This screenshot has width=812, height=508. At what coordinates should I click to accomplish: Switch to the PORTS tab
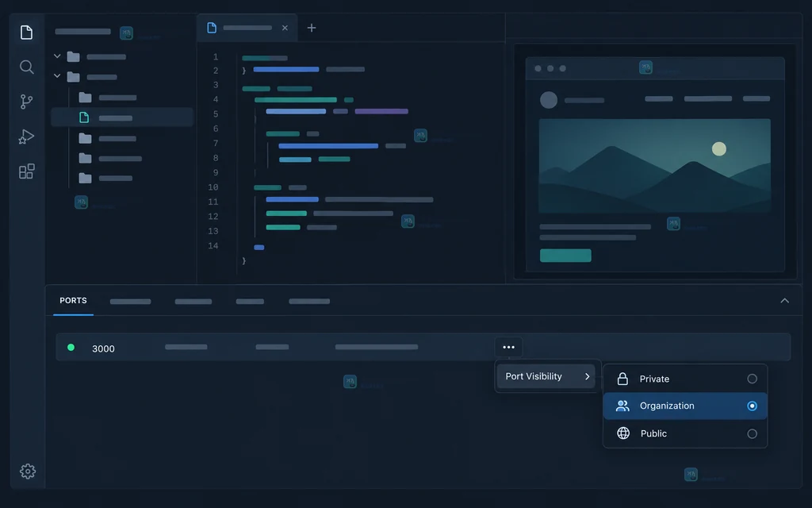(x=73, y=301)
